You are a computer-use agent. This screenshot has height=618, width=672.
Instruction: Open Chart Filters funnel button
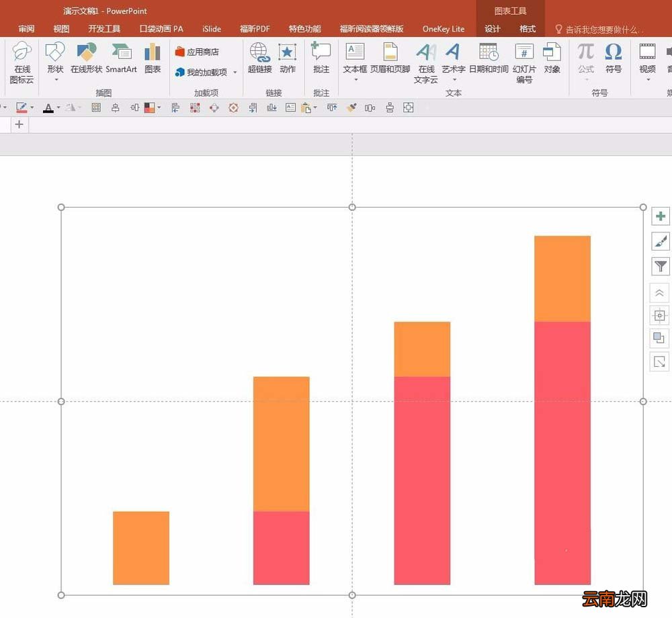pos(660,266)
